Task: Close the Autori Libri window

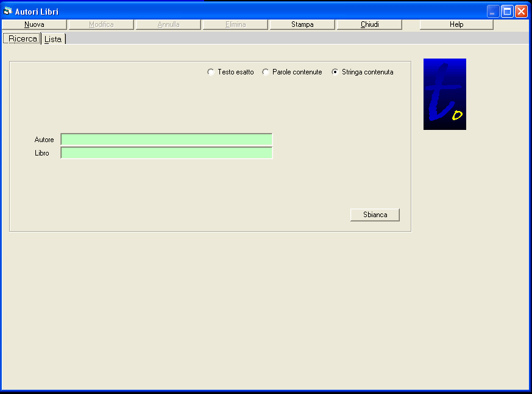Action: [521, 11]
